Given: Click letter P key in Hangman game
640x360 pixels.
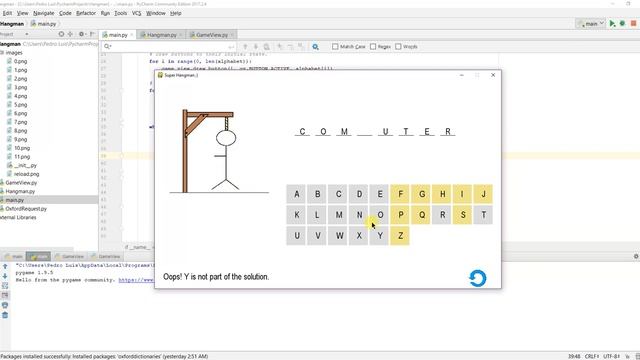Looking at the screenshot, I should (401, 215).
